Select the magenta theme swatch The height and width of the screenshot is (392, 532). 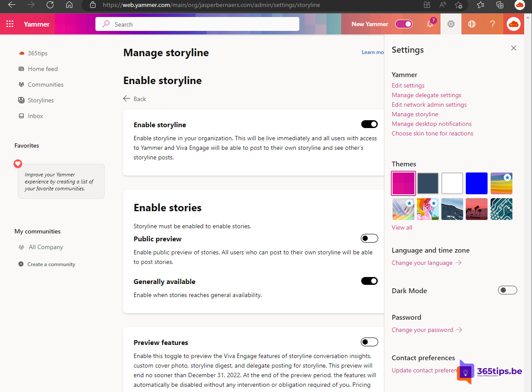coord(403,183)
